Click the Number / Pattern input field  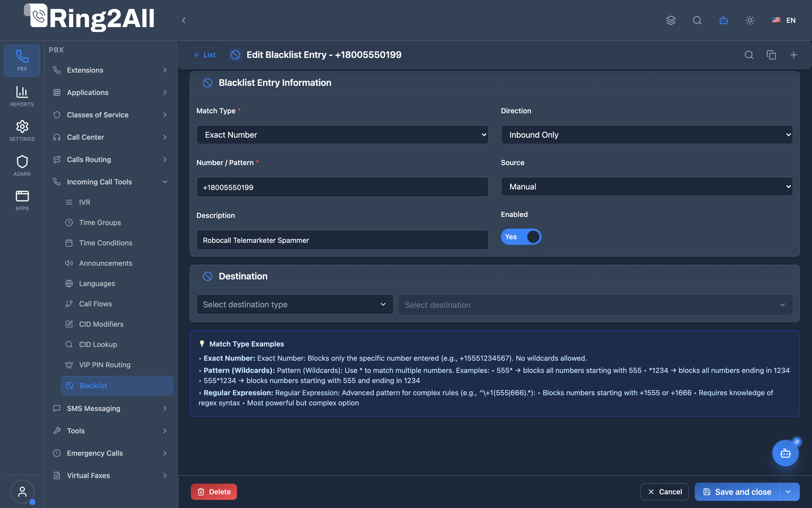(342, 187)
